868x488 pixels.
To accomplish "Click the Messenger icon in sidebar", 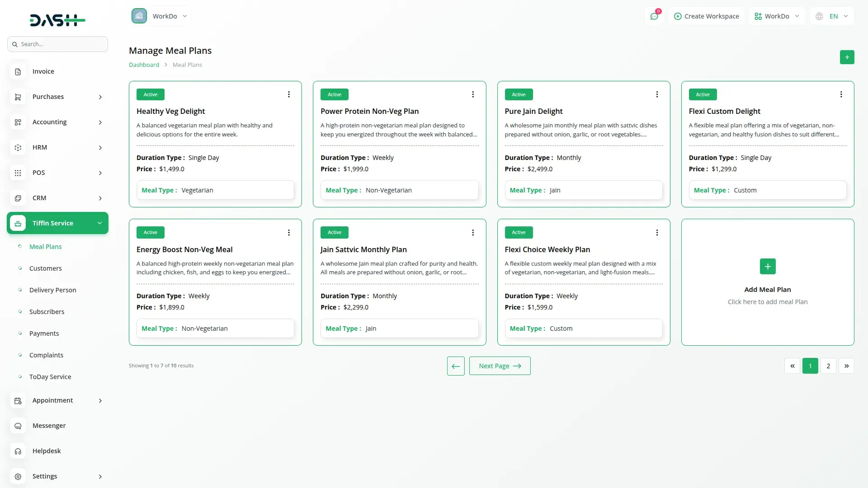I will tap(18, 426).
